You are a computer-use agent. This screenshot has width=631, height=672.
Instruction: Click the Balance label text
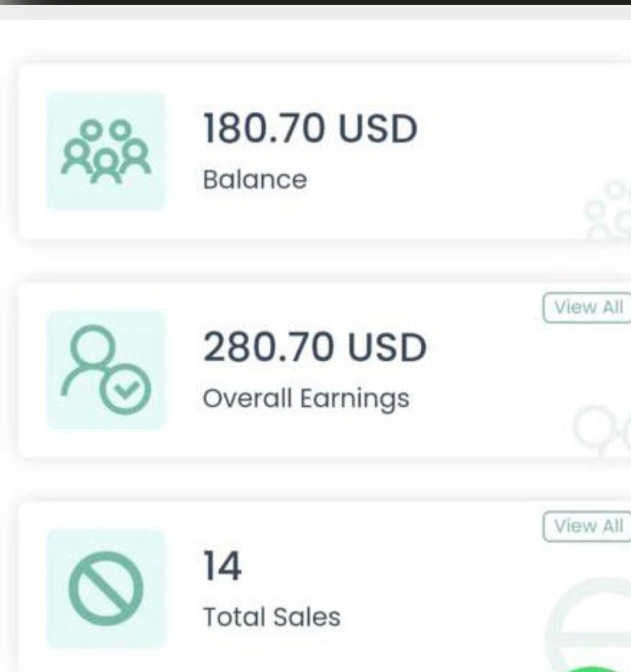255,179
